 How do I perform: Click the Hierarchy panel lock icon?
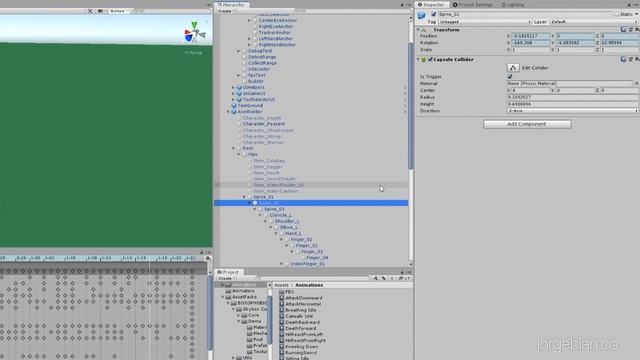[402, 4]
